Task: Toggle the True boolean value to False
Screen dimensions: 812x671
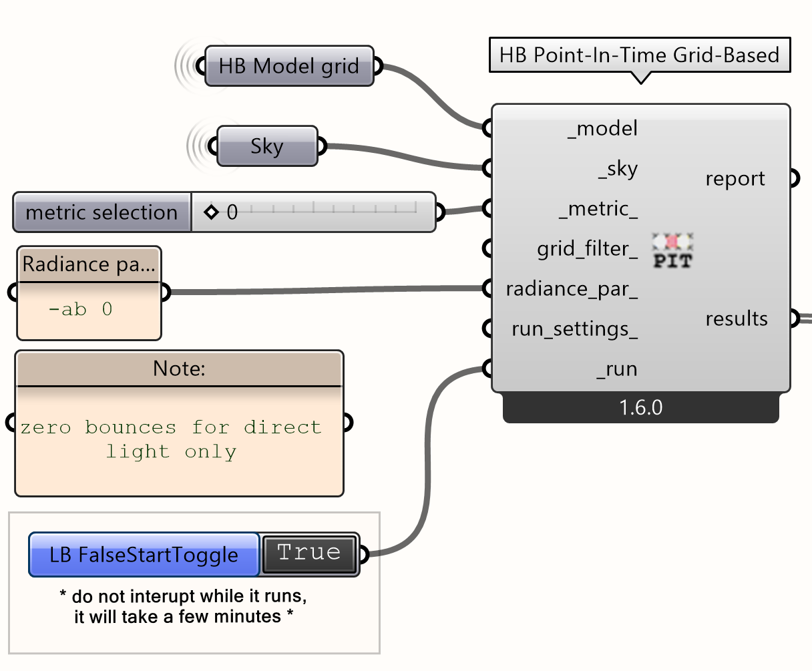Action: [x=309, y=553]
